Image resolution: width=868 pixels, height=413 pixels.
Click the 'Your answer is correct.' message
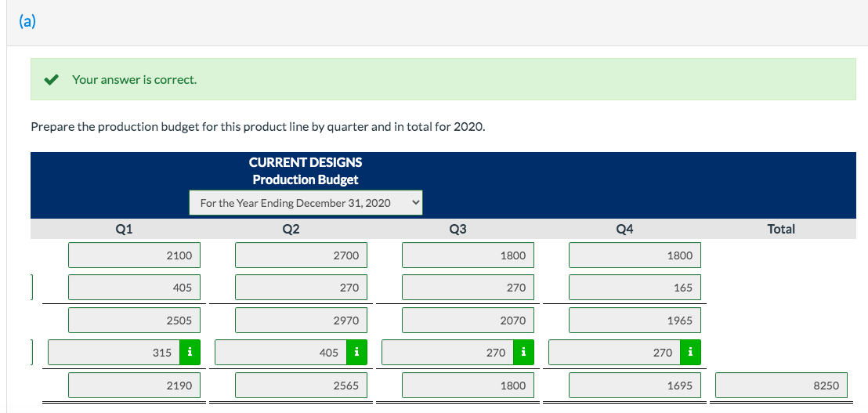[134, 80]
